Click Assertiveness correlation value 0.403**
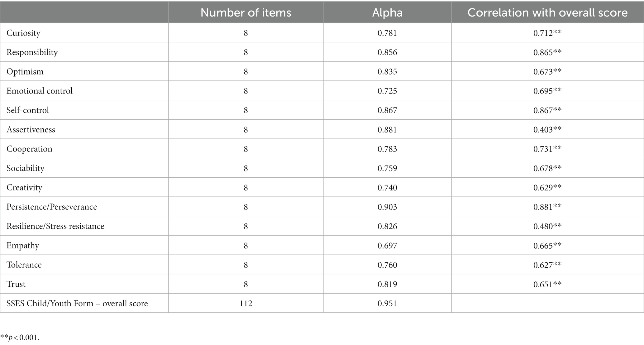 (x=547, y=130)
